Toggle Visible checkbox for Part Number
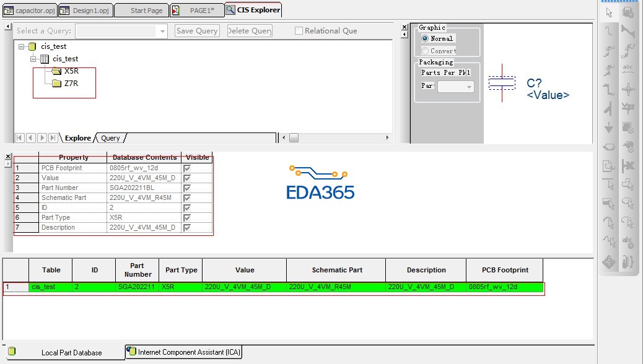This screenshot has width=643, height=364. 187,188
